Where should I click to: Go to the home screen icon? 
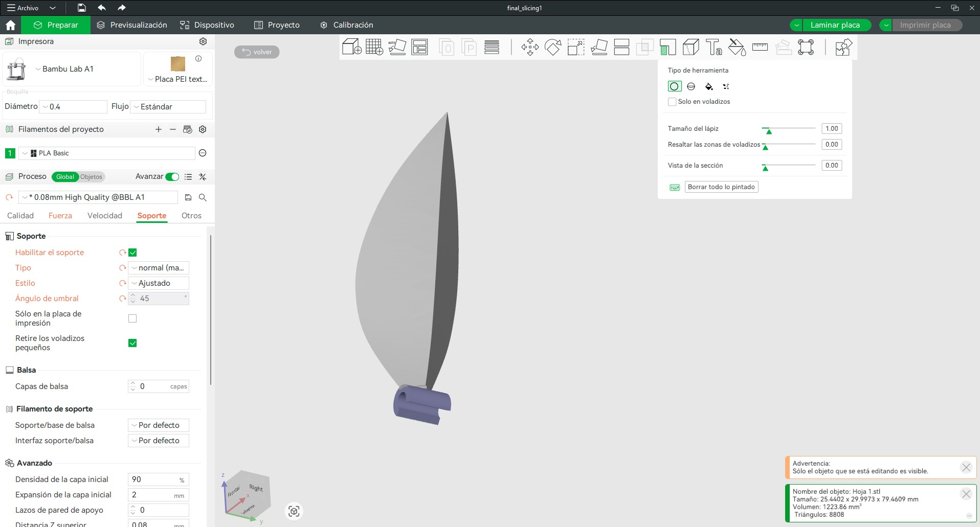[11, 25]
